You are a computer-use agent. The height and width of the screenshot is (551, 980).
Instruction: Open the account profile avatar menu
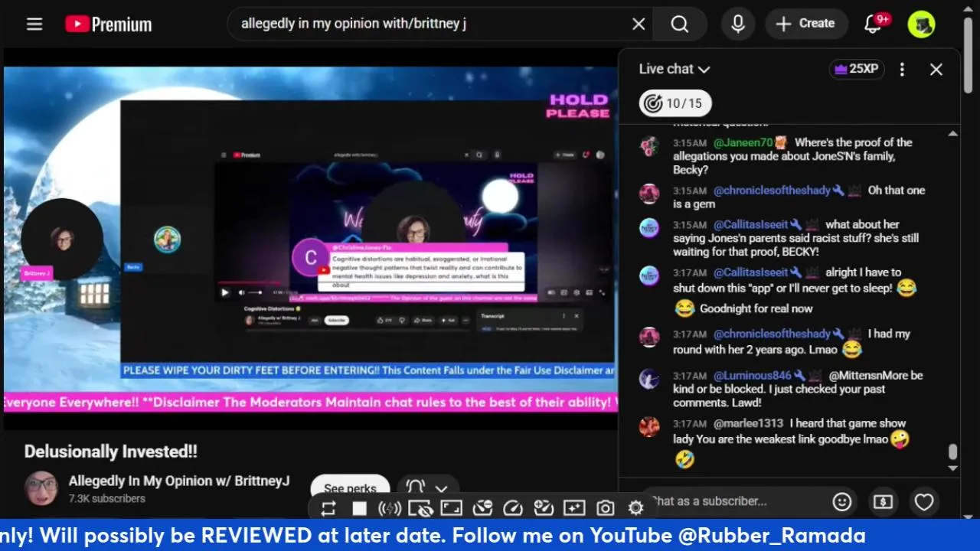tap(922, 24)
